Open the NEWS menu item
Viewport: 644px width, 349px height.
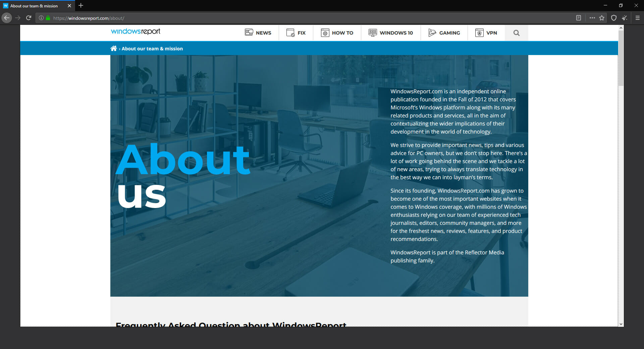click(263, 33)
